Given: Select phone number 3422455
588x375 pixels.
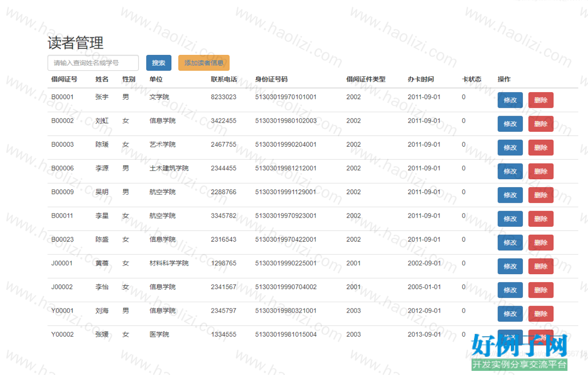Looking at the screenshot, I should [224, 121].
